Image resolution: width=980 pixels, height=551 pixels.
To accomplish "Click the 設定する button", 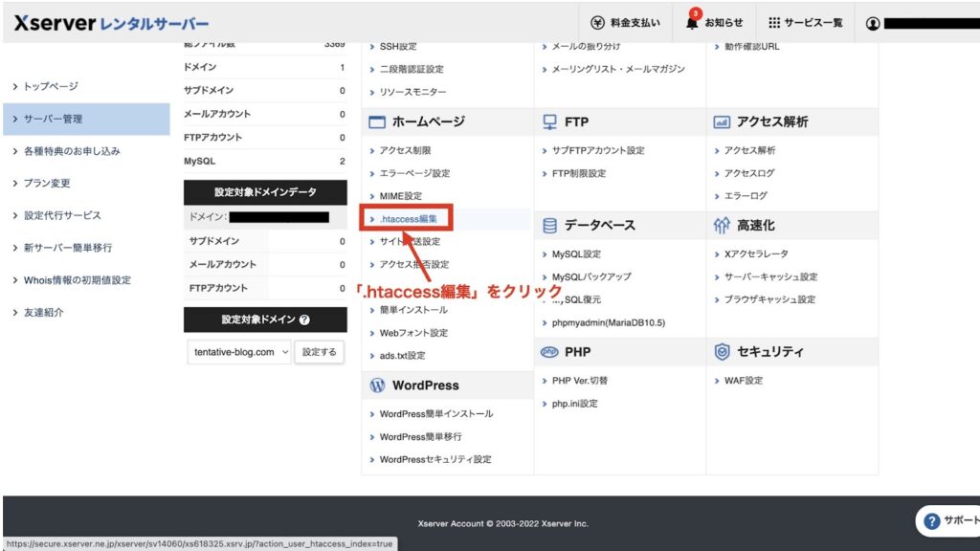I will pyautogui.click(x=320, y=352).
